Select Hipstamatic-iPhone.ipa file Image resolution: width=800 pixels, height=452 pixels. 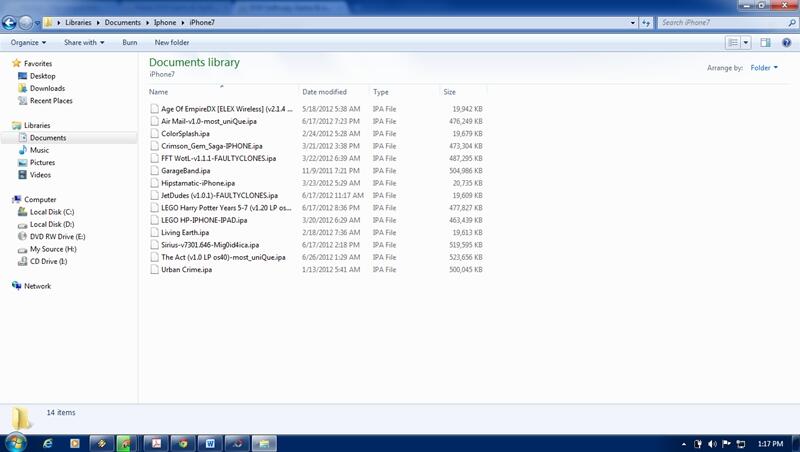(198, 183)
